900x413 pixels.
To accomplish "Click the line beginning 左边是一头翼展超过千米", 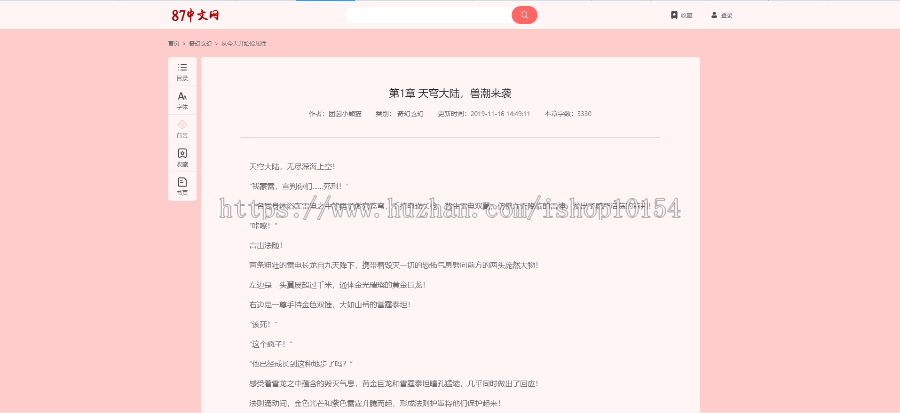I will (x=337, y=285).
